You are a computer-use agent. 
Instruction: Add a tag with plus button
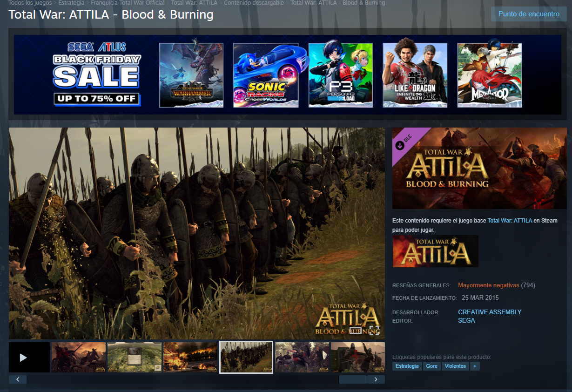pyautogui.click(x=475, y=366)
